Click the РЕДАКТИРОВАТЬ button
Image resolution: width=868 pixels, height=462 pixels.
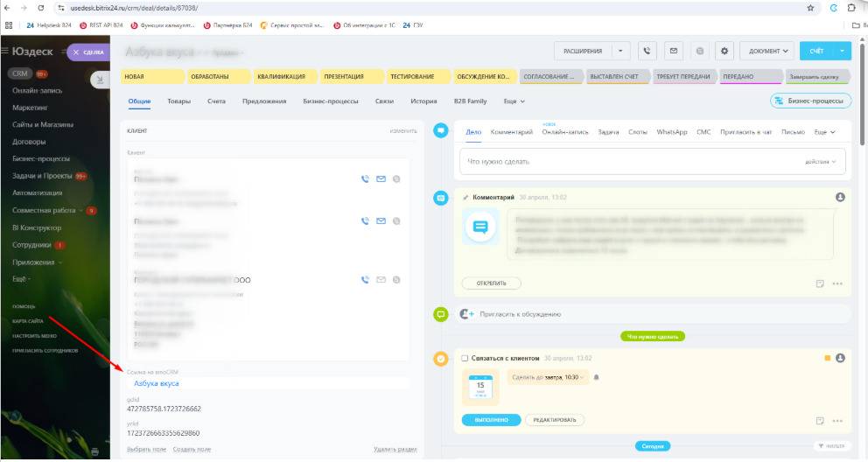pyautogui.click(x=554, y=420)
